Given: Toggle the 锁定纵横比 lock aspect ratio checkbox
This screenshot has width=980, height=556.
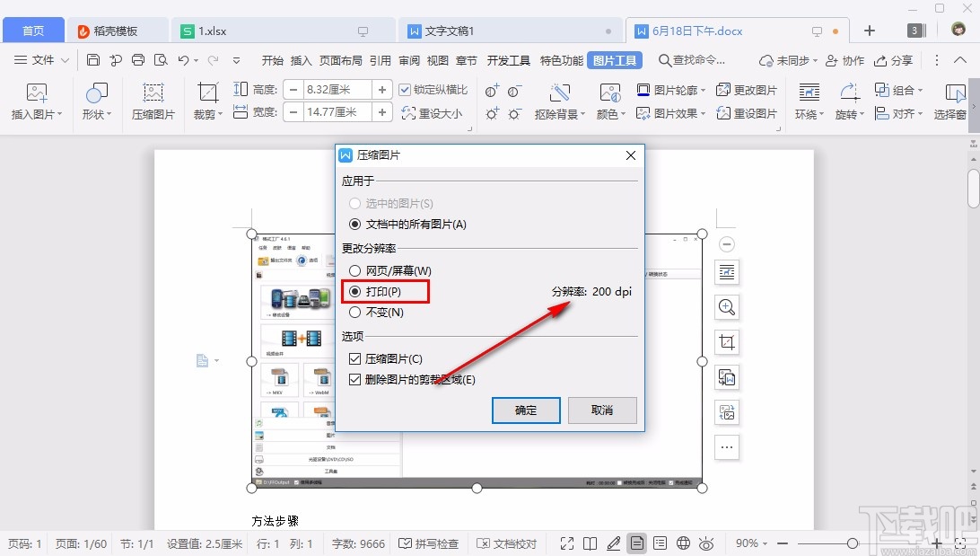Looking at the screenshot, I should [404, 87].
